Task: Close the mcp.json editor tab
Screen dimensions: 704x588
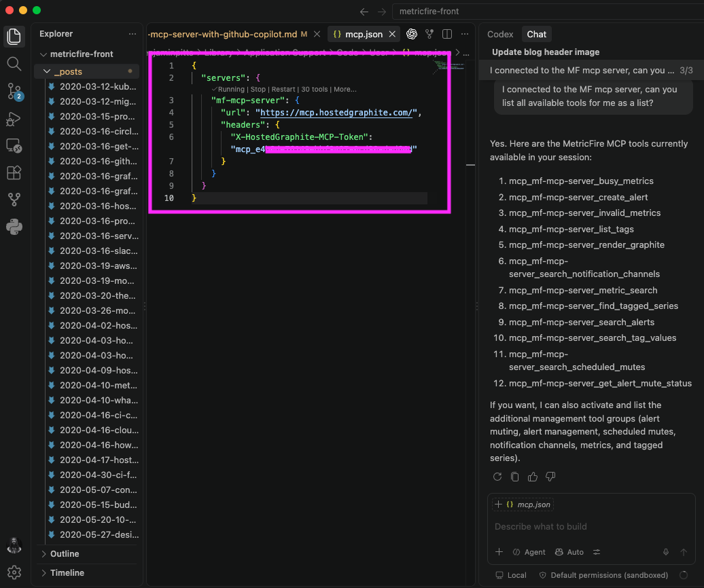Action: click(392, 34)
